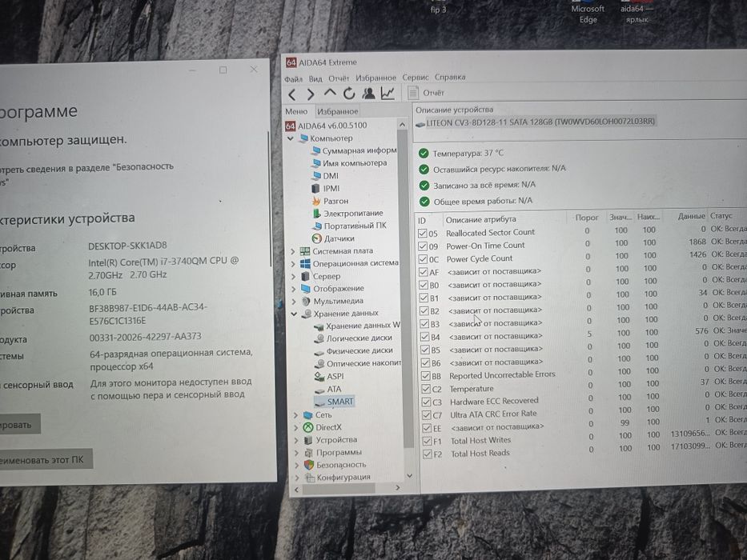The height and width of the screenshot is (560, 747).
Task: Click tree panel vertical scrollbar down arrow
Action: coord(409,476)
